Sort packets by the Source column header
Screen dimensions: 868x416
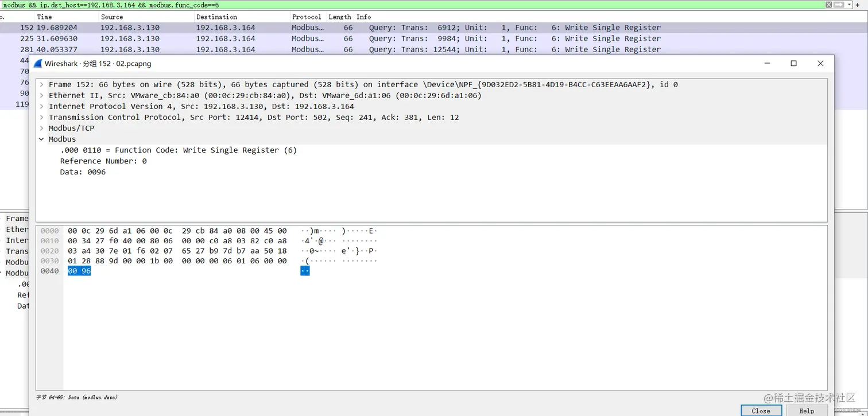112,17
